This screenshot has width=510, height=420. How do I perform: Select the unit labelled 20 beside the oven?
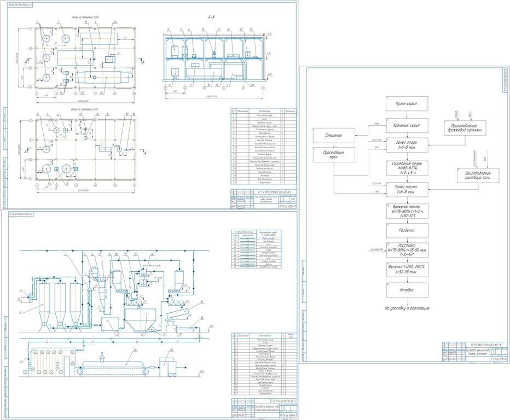click(167, 366)
